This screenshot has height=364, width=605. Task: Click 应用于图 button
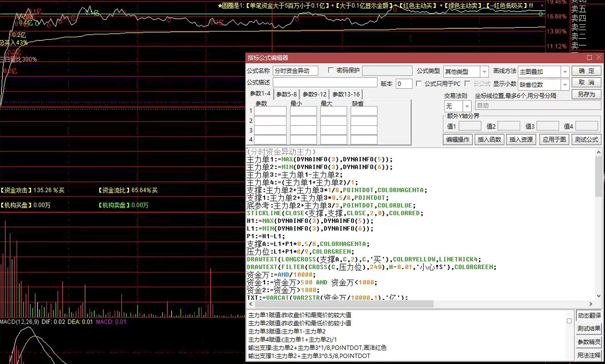click(554, 139)
